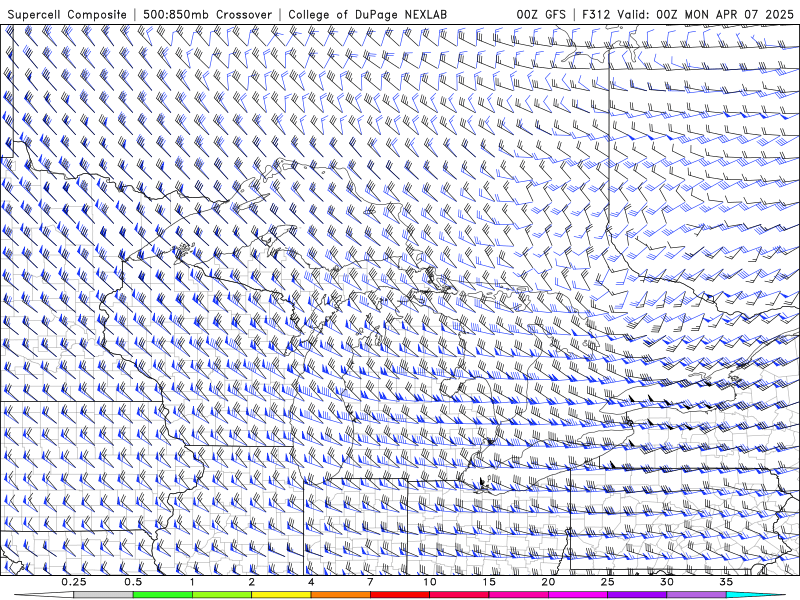The image size is (800, 600).
Task: Click the '1' legend value
Action: pyautogui.click(x=192, y=582)
